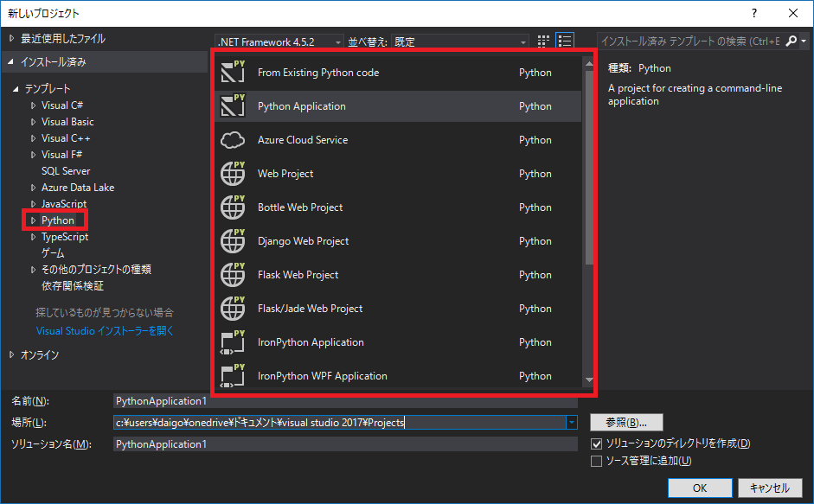Viewport: 814px width, 504px height.
Task: Select the Visual C# template category
Action: pos(62,105)
